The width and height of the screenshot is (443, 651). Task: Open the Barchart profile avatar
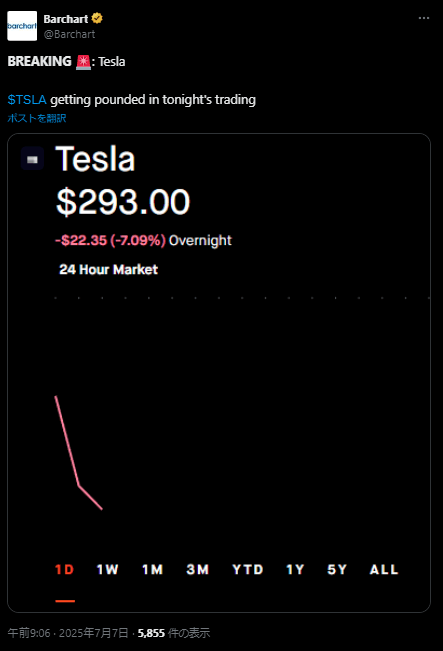click(x=22, y=26)
